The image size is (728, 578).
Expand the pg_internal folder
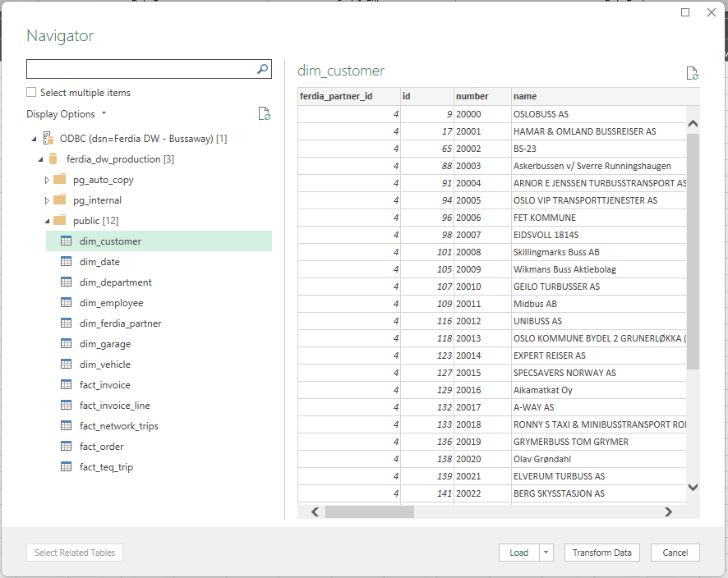click(x=47, y=200)
